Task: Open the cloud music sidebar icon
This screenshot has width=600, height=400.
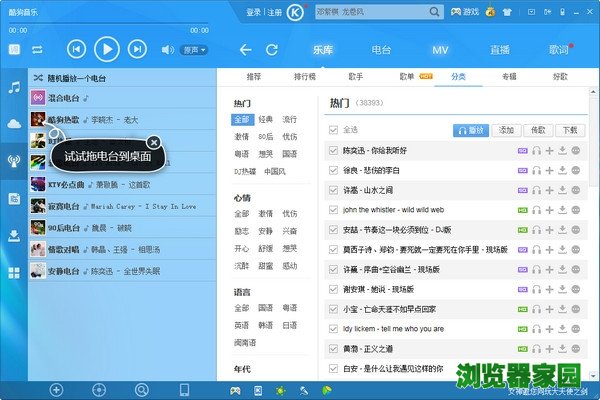Action: pos(14,124)
